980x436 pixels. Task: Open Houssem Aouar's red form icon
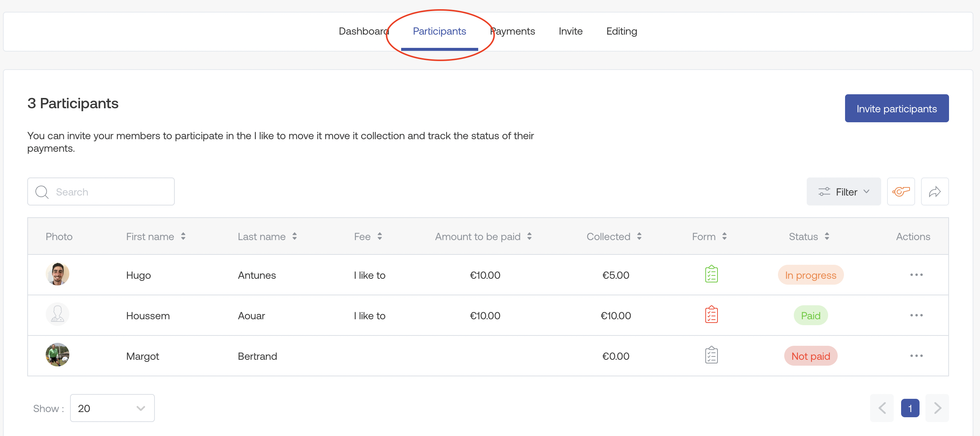click(x=711, y=315)
